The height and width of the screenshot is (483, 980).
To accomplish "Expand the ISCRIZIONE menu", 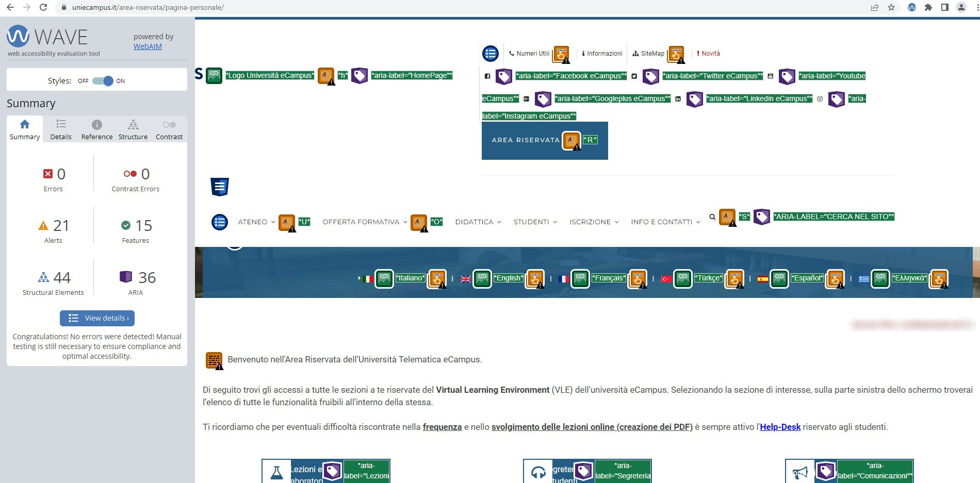I will point(594,222).
